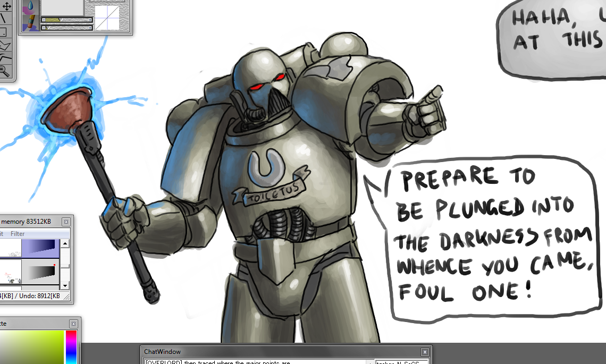Close the ChatWindow panel
Screen dimensions: 606x364
click(424, 352)
